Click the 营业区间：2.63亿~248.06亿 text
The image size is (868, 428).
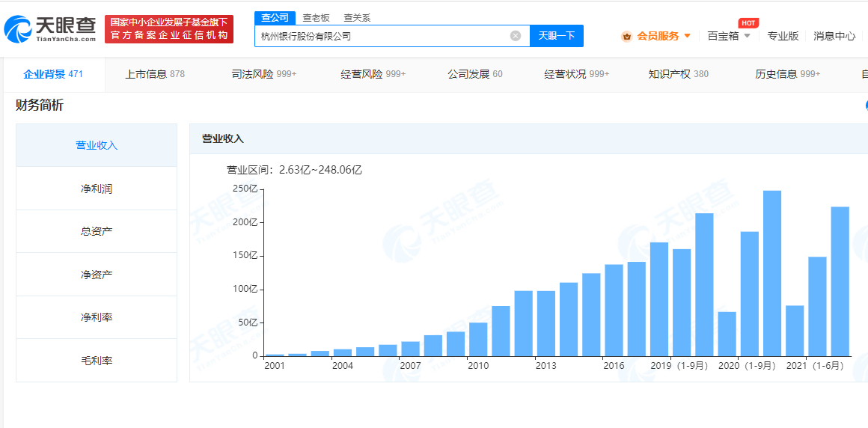[294, 169]
